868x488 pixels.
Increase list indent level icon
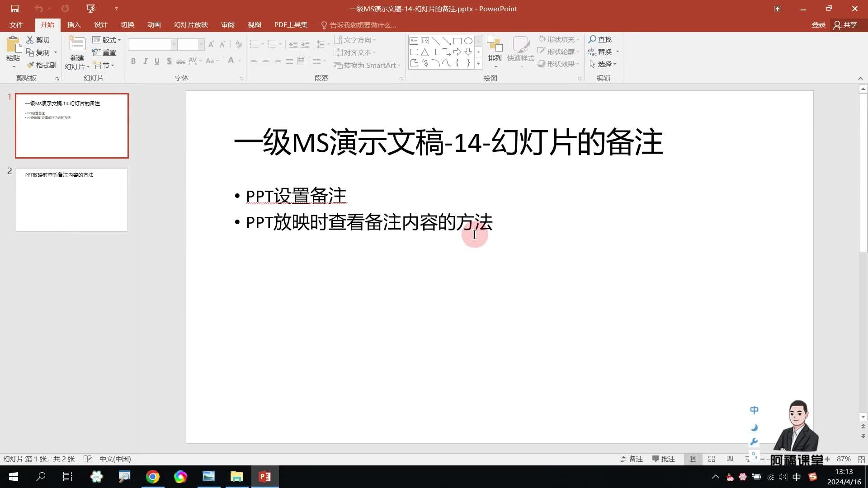tap(306, 44)
